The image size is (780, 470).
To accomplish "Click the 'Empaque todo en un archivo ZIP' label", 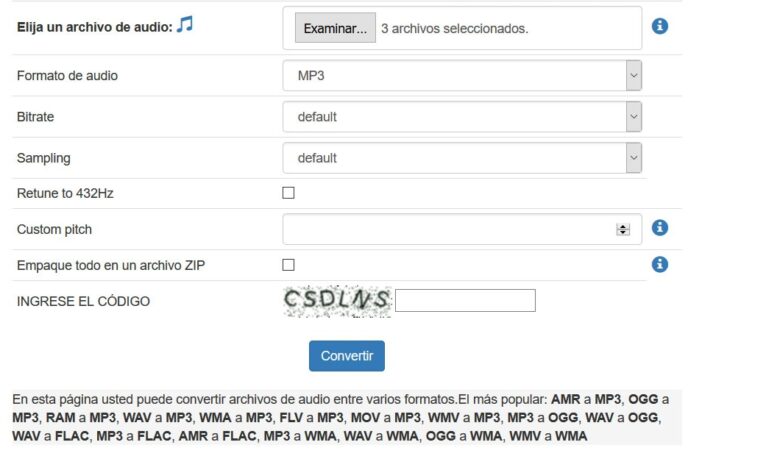I will pyautogui.click(x=111, y=265).
